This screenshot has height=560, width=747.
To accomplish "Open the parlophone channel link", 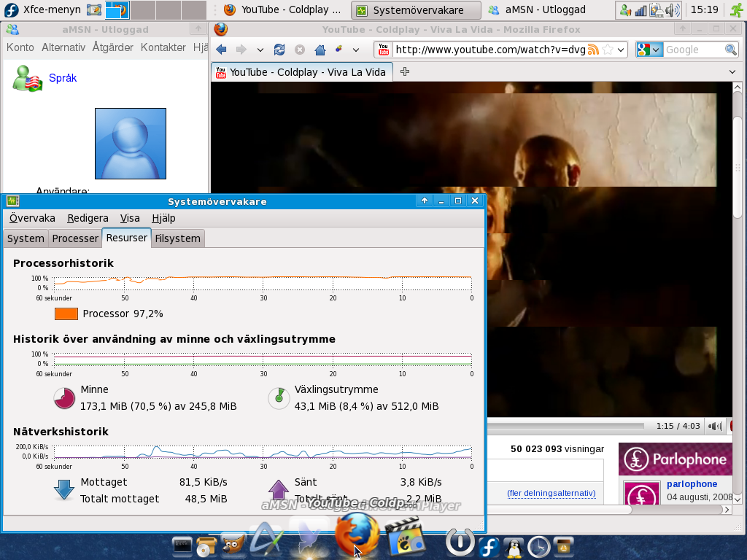I will 692,484.
